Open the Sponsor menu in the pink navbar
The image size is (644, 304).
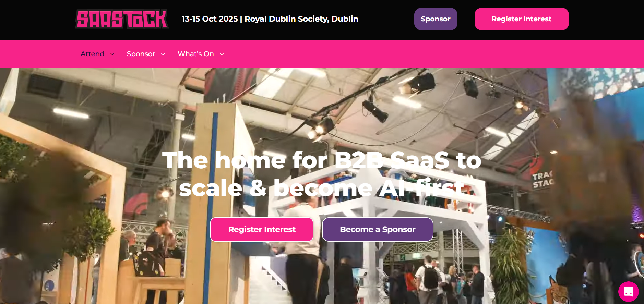pyautogui.click(x=141, y=54)
